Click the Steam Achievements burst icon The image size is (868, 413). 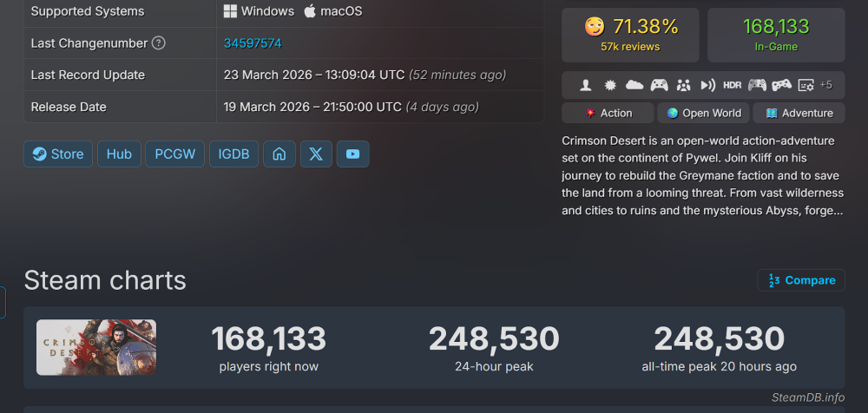(x=610, y=85)
